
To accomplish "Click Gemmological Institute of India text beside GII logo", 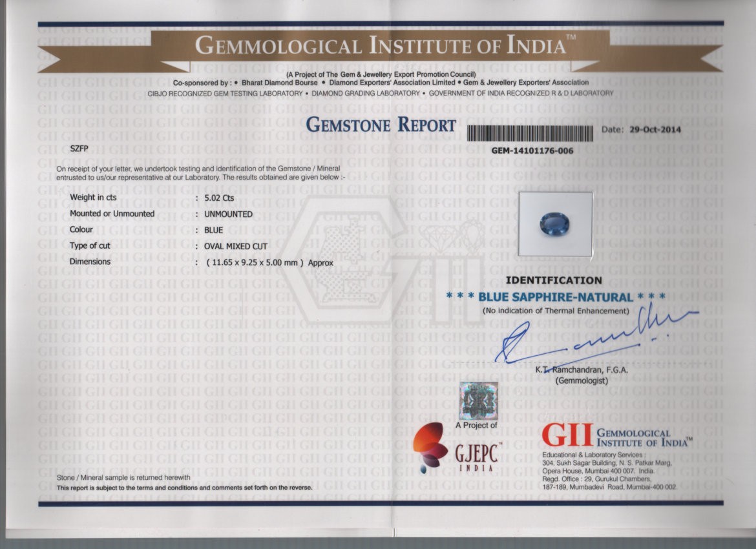I will (645, 438).
